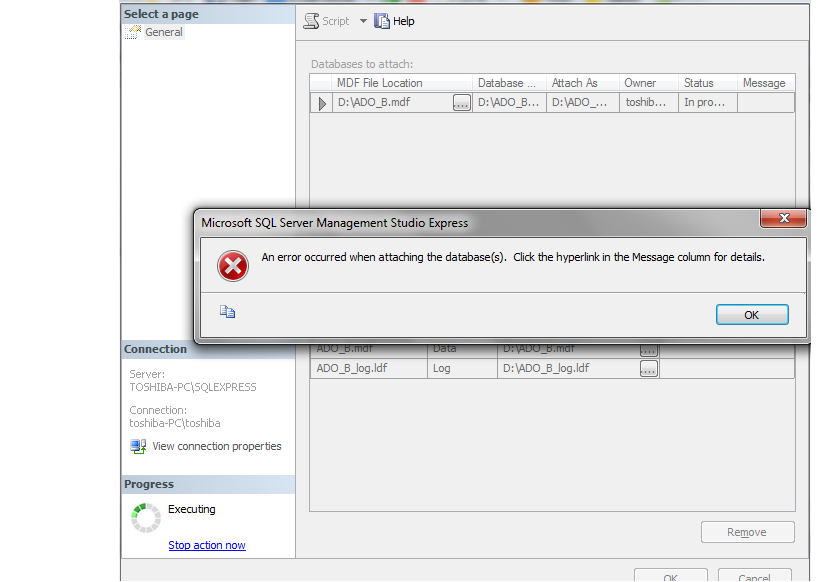Click the Script toolbar icon

tap(311, 21)
